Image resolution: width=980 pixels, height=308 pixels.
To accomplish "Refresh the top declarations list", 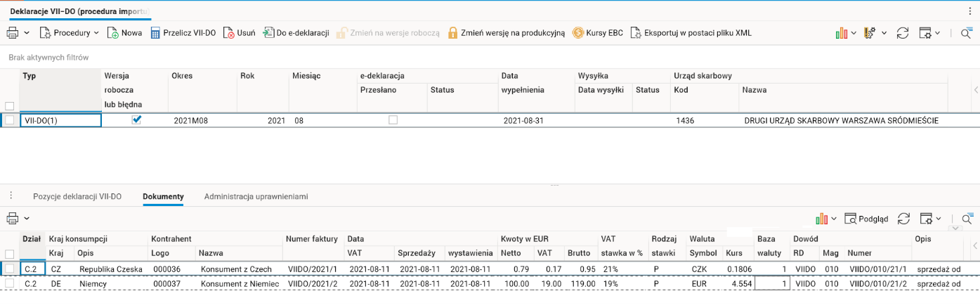I will pos(903,33).
